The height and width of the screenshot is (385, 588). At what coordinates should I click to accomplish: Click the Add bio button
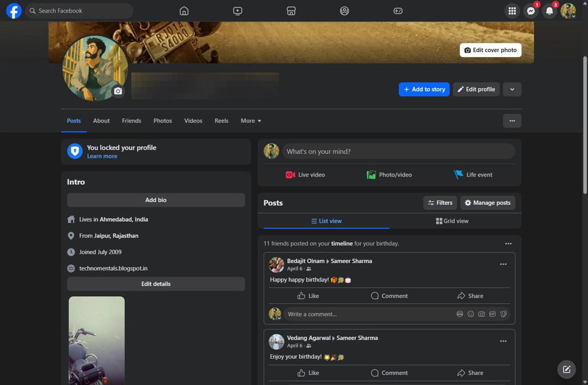156,200
